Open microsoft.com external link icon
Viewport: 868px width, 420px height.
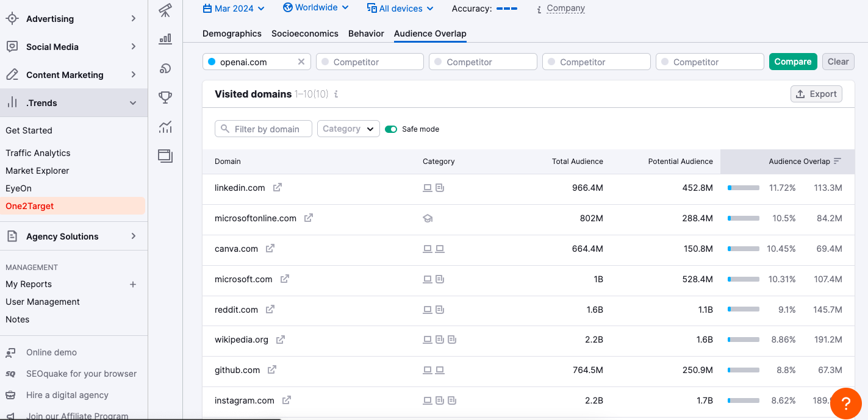(x=284, y=279)
